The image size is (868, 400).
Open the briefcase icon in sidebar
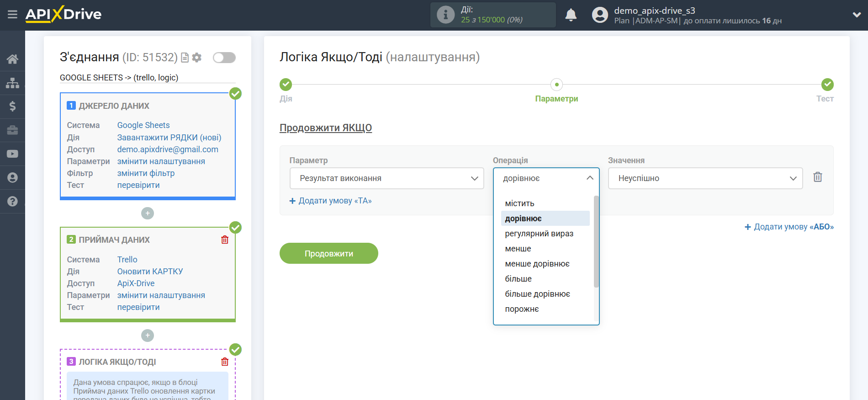12,130
